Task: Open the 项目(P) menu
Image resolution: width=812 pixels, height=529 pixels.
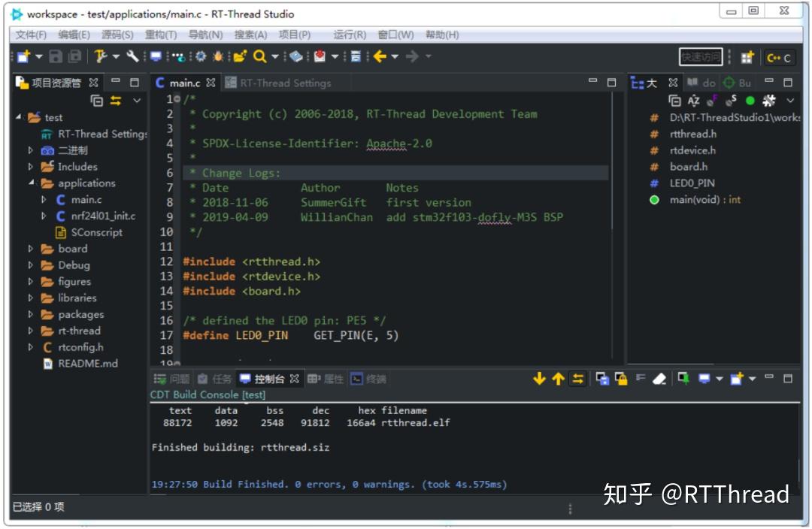Action: click(x=295, y=35)
